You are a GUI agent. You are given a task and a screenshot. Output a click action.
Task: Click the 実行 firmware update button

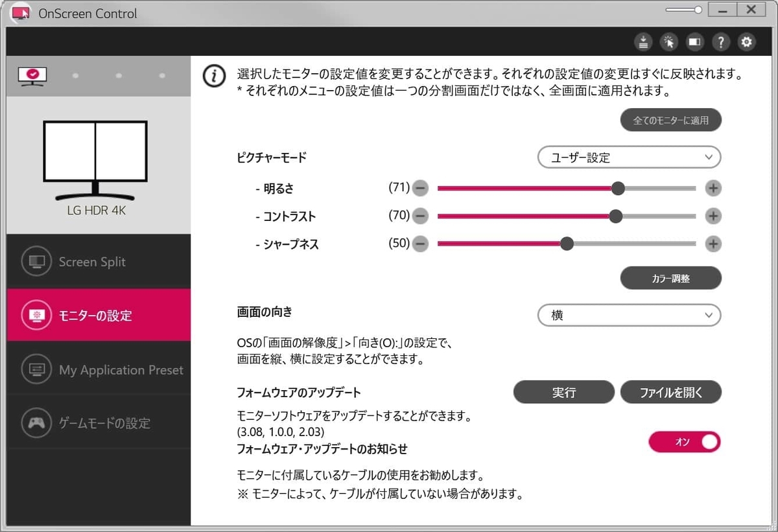click(564, 392)
